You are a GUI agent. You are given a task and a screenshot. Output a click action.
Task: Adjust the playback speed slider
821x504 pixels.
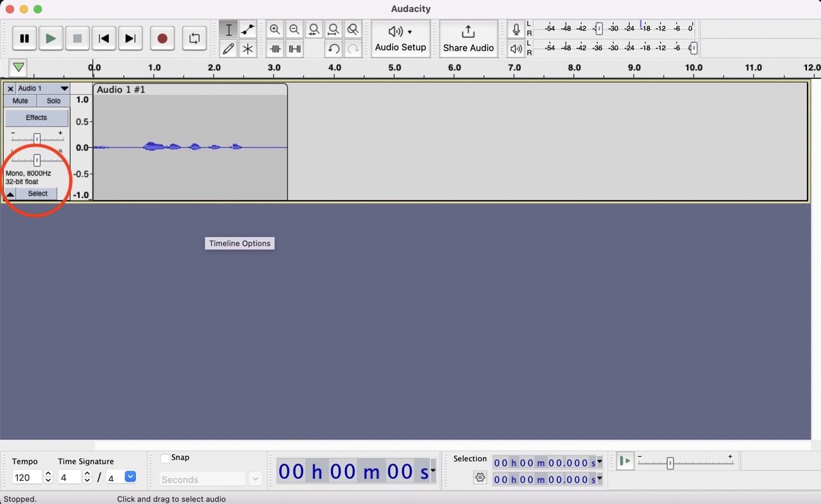click(670, 463)
